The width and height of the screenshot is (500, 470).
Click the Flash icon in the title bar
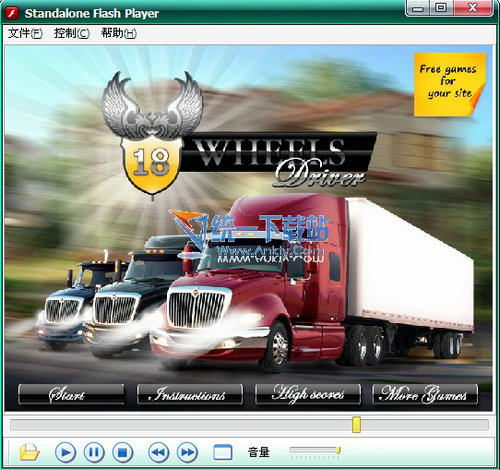13,14
